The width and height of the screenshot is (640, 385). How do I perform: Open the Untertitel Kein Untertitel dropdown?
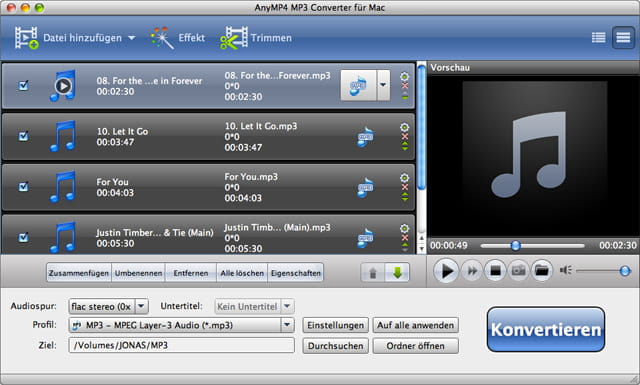click(x=254, y=306)
